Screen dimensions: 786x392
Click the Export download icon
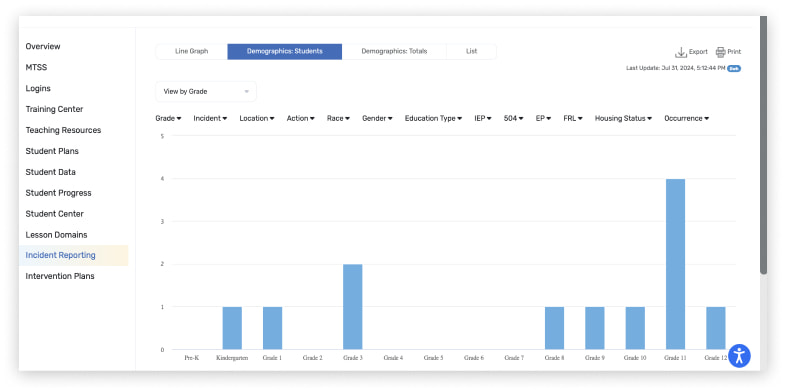pyautogui.click(x=681, y=52)
